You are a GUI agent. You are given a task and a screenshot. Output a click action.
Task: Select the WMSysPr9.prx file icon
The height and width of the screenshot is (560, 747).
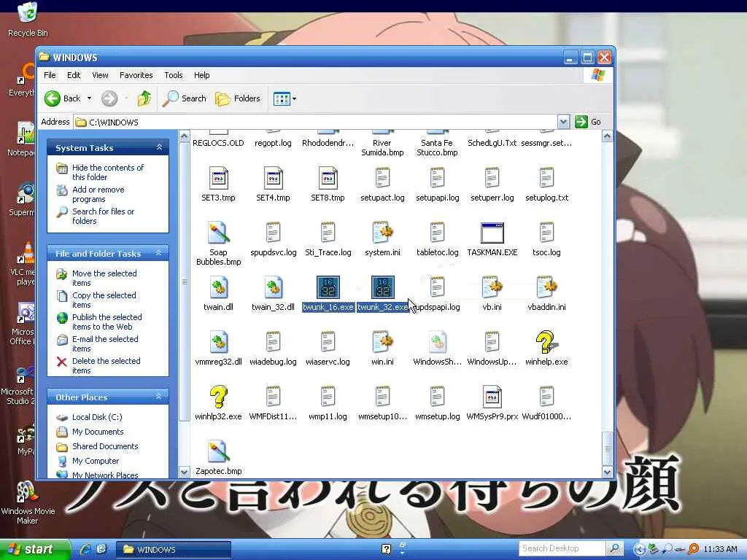(x=492, y=397)
